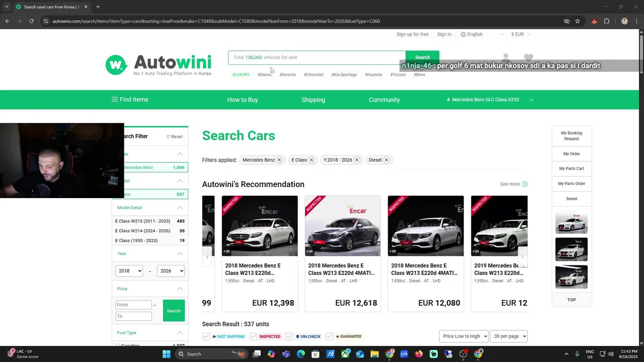The width and height of the screenshot is (644, 362).
Task: Open the year-to 2026 dropdown
Action: [171, 271]
